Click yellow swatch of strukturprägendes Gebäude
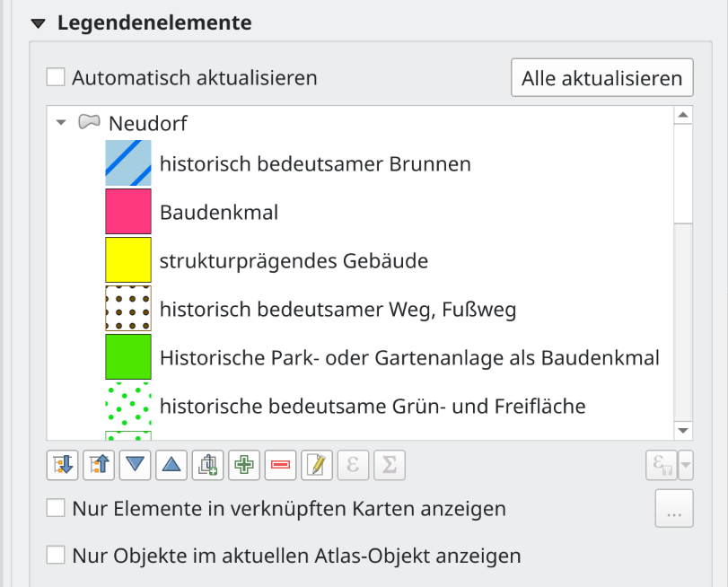Screen dimensions: 728x587 click(127, 260)
